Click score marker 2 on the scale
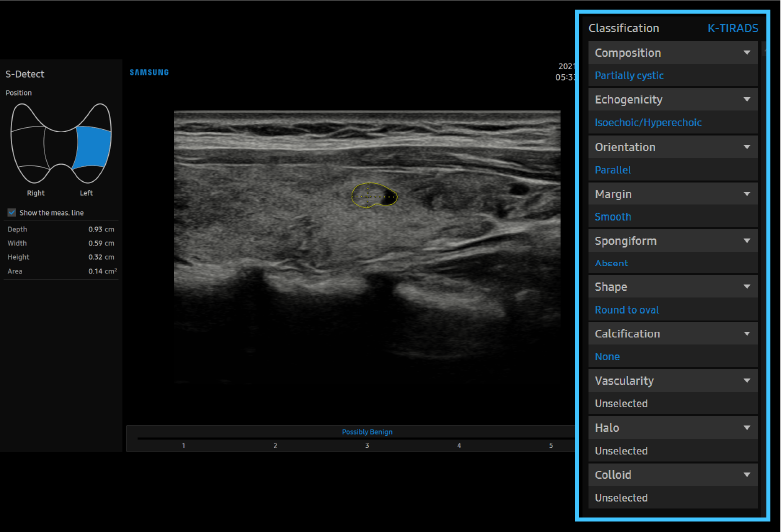The image size is (781, 532). click(x=275, y=445)
